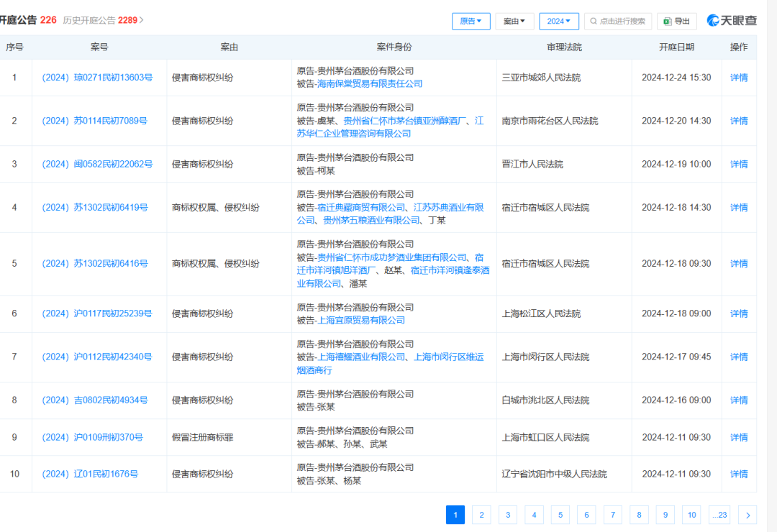This screenshot has height=532, width=777.
Task: Open the 原告 filter dropdown
Action: click(x=471, y=22)
